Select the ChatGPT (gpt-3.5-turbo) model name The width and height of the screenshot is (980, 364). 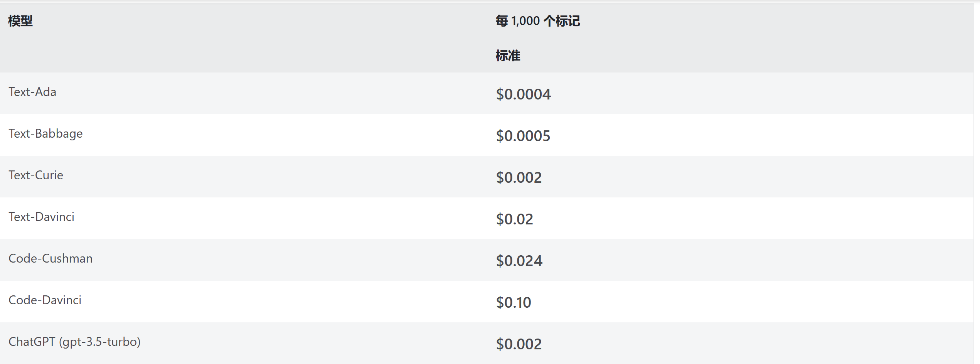74,342
